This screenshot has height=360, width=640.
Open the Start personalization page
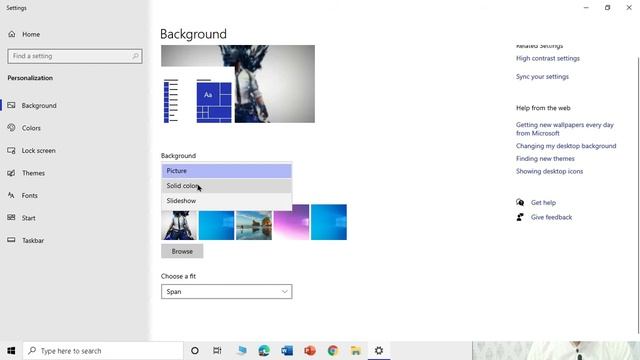point(29,218)
